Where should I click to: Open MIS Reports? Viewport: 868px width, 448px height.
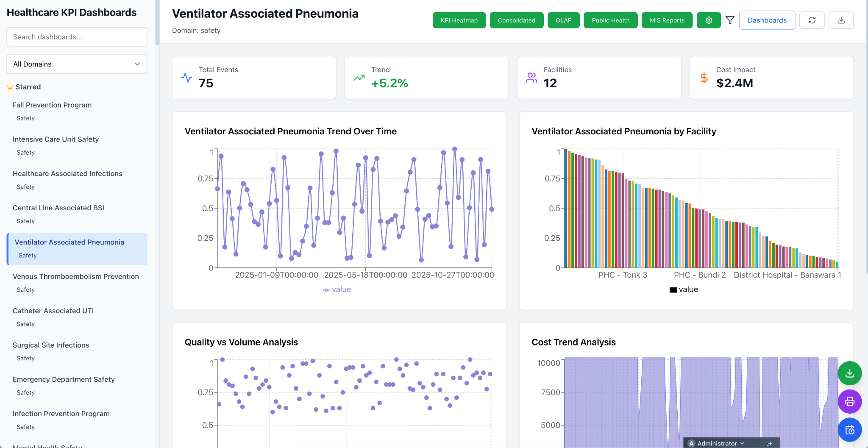pyautogui.click(x=667, y=20)
